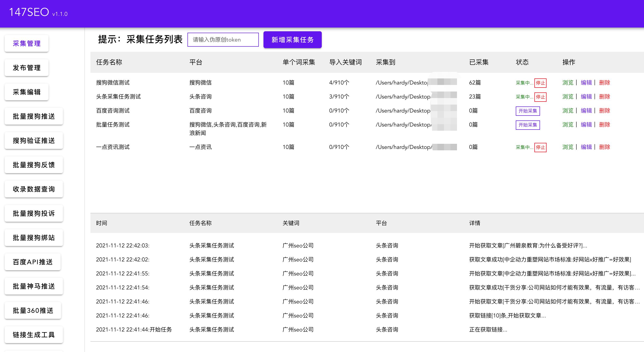This screenshot has width=644, height=352.
Task: Select the 百度API推送 tool
Action: (x=32, y=262)
